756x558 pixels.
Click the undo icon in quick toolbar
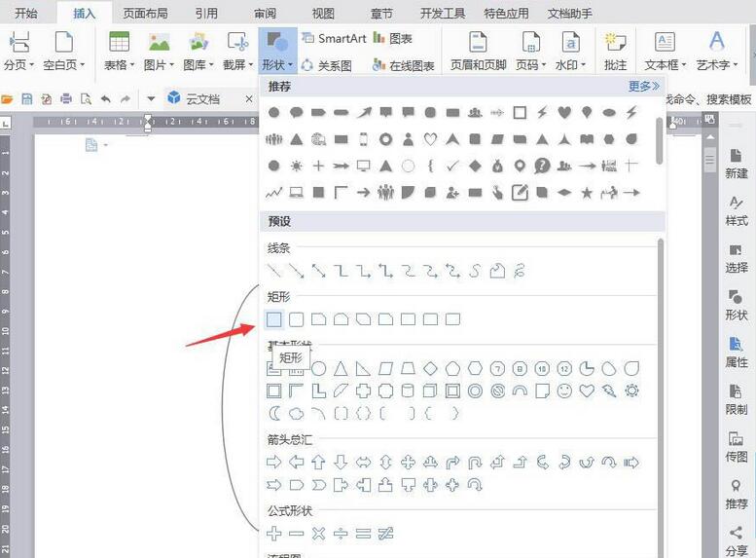click(106, 99)
